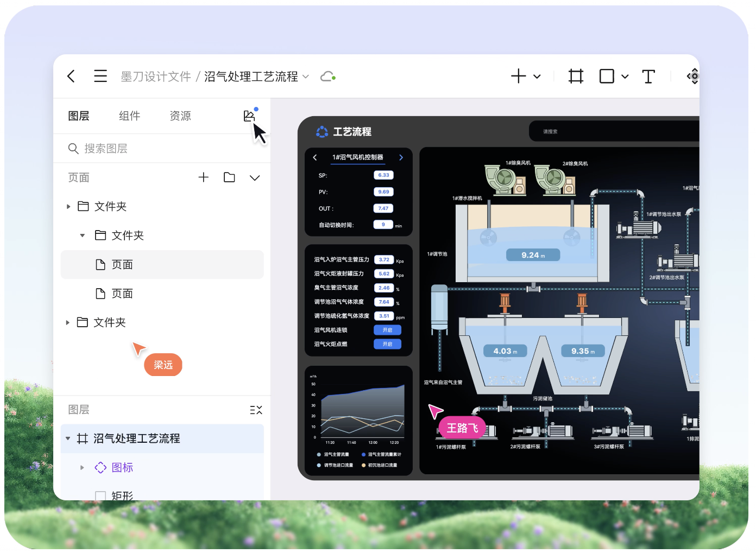Toggle 沼气风机连锁 开启 switch

pos(387,330)
